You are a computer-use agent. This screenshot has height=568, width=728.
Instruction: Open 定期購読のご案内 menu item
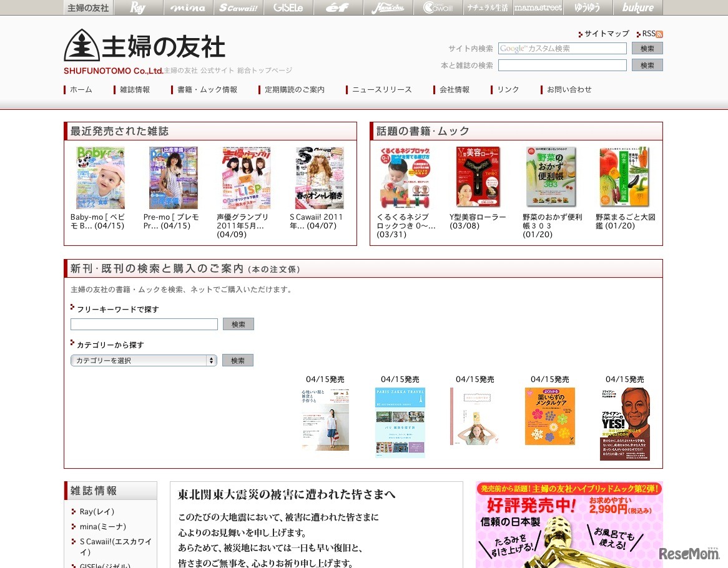point(294,89)
